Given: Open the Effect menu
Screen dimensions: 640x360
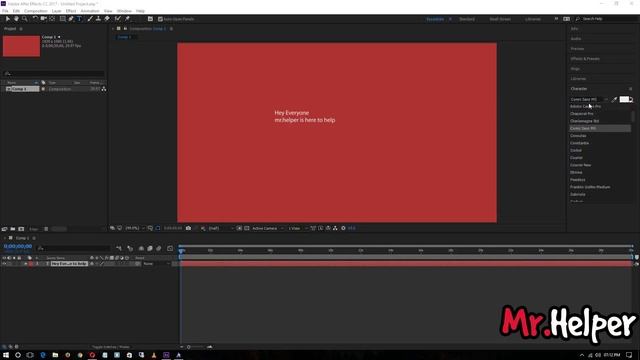Looking at the screenshot, I should 71,11.
